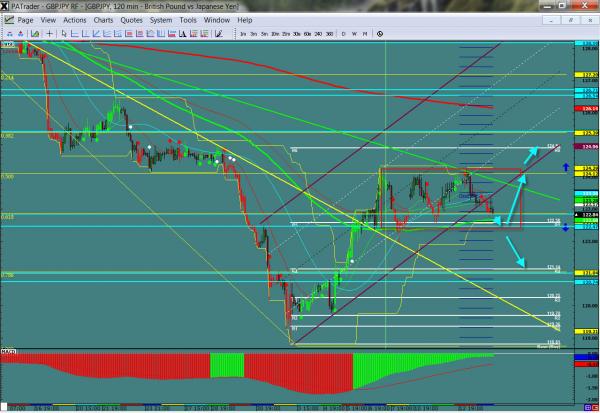Screen dimensions: 600x413
Task: Switch chart to 5 minute timeframe
Action: click(264, 34)
